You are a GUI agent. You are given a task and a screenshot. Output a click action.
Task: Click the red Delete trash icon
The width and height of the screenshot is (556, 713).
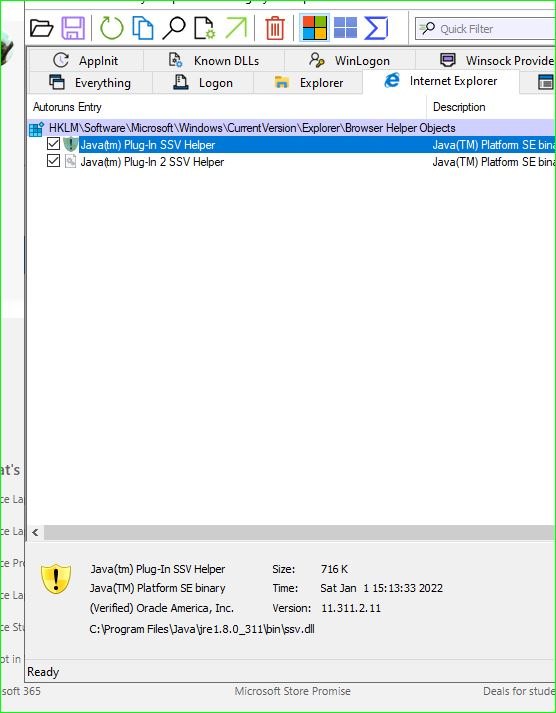coord(275,28)
